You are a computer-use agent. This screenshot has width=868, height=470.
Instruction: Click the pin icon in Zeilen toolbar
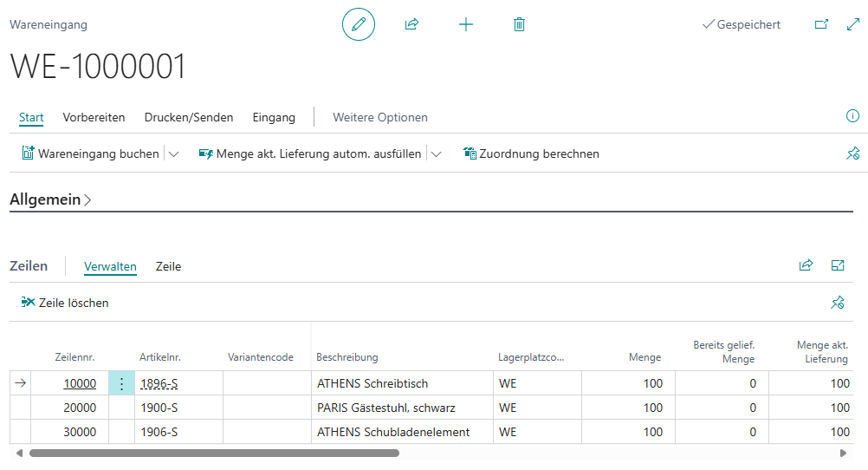coord(838,303)
